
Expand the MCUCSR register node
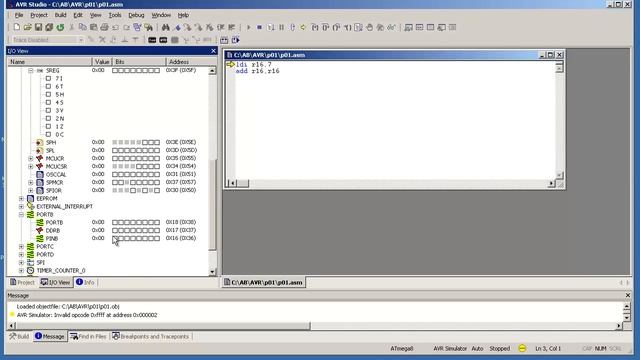[x=31, y=167]
